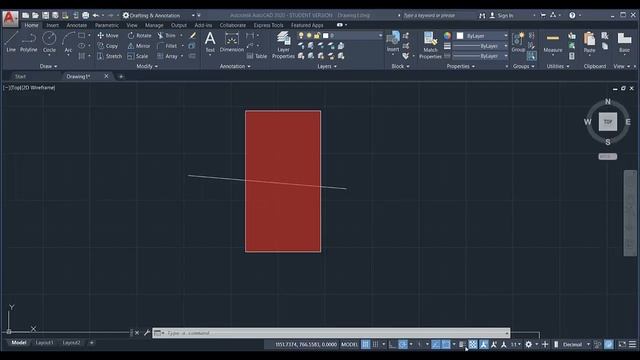The image size is (640, 360).
Task: Toggle ortho mode in status bar
Action: tap(392, 344)
